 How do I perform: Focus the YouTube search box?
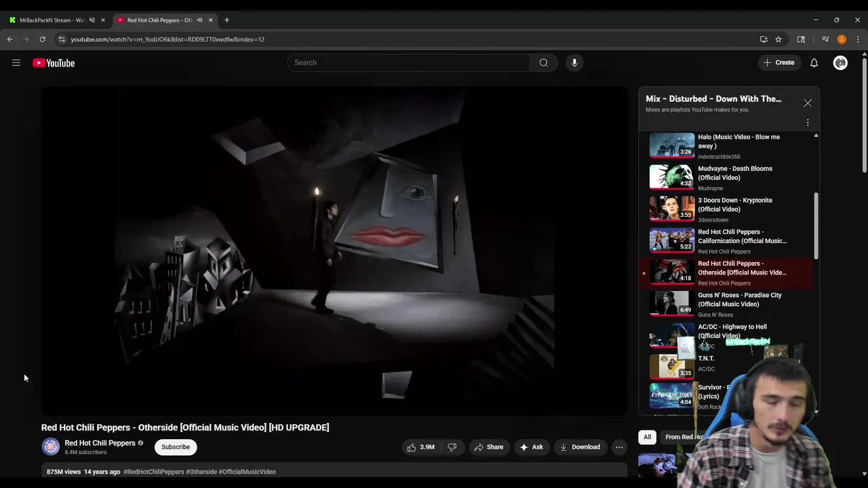coord(408,62)
